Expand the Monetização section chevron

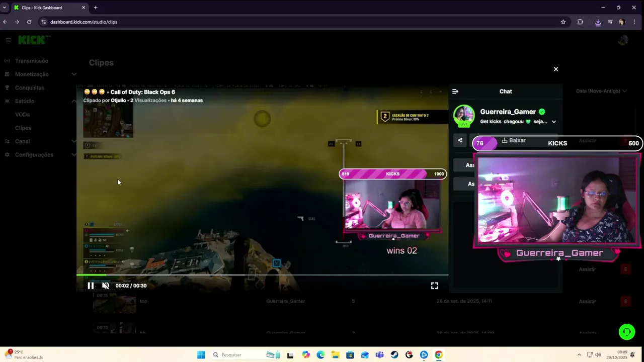[74, 74]
